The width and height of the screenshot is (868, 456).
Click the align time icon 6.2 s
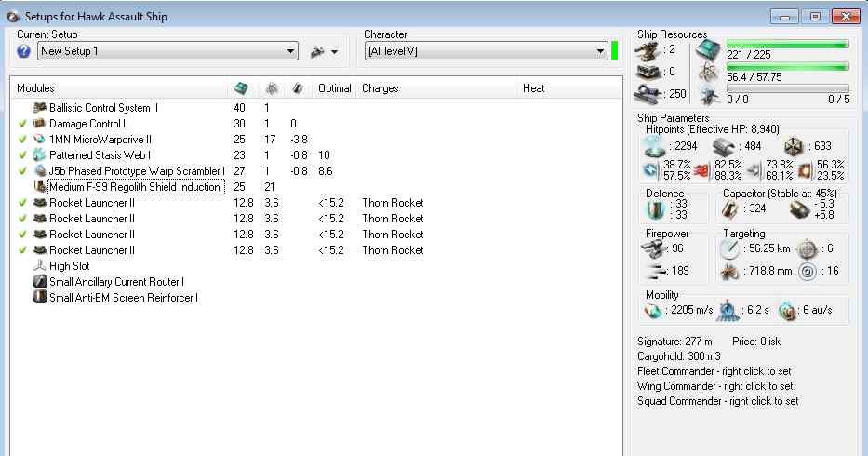click(x=728, y=311)
